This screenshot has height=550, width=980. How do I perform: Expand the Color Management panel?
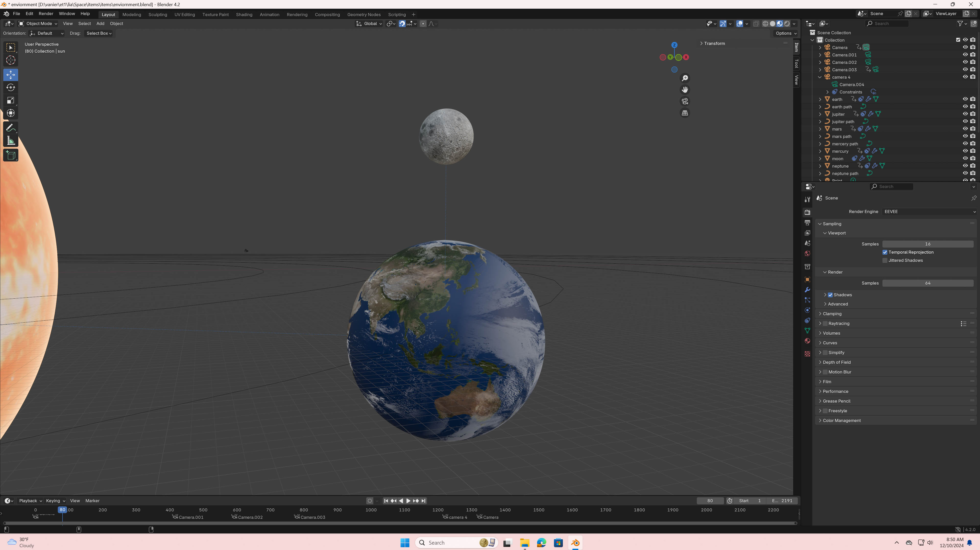click(842, 420)
